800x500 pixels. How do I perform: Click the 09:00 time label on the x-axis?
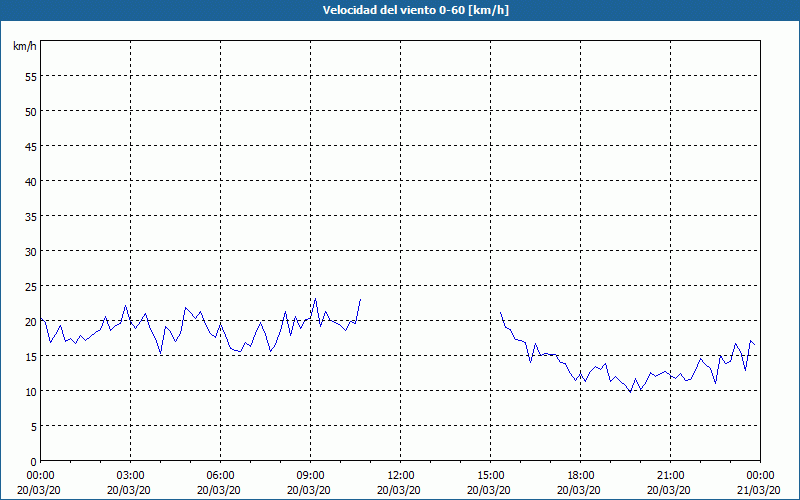[310, 476]
